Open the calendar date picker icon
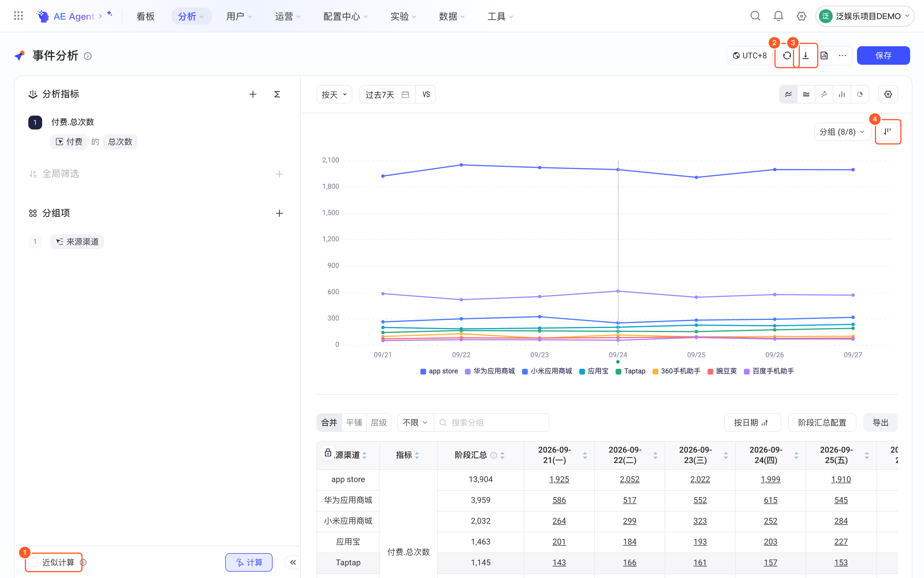The image size is (924, 578). coord(405,95)
